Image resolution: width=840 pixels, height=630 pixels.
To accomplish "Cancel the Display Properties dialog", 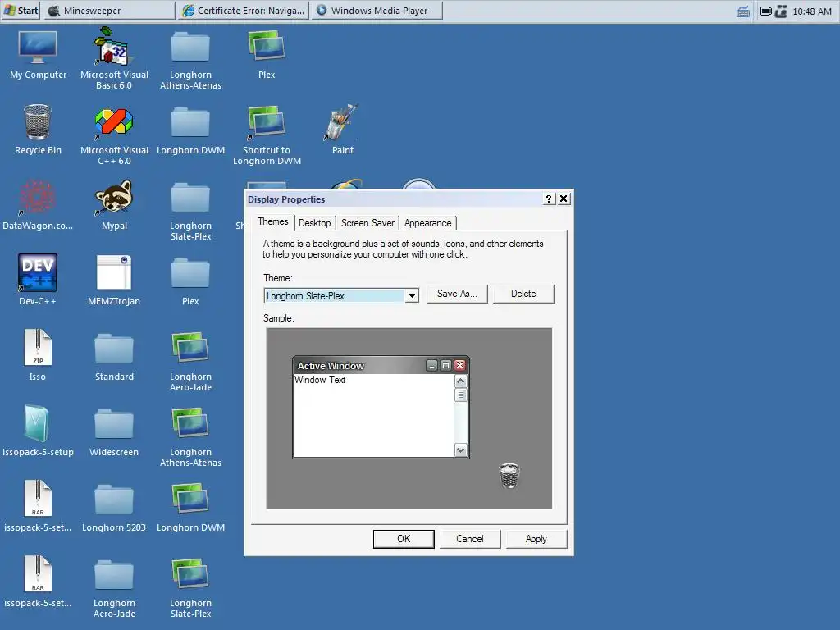I will [x=470, y=539].
